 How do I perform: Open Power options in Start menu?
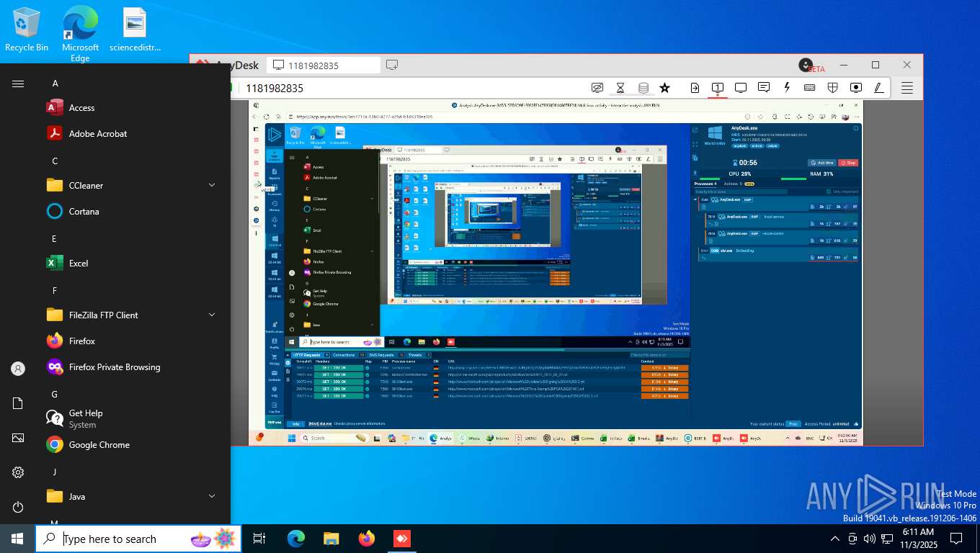[18, 507]
